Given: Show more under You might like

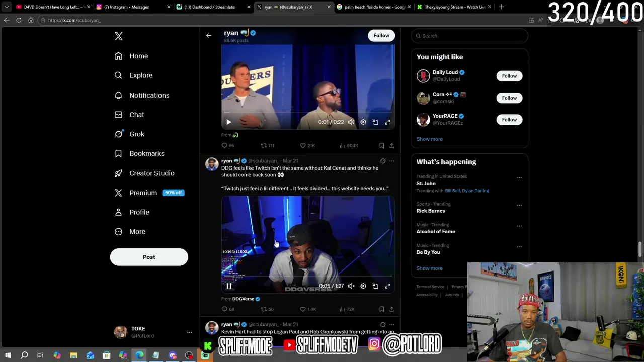Looking at the screenshot, I should 429,139.
